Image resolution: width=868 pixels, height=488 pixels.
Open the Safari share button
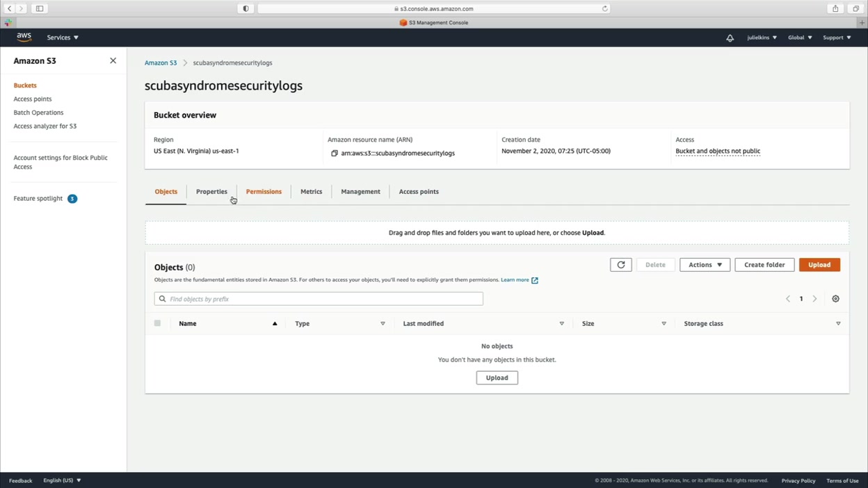[835, 8]
